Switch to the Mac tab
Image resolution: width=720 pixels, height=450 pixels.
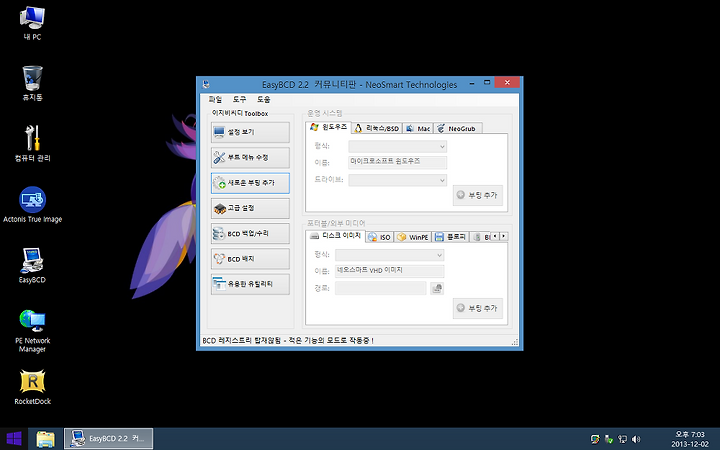click(x=418, y=129)
